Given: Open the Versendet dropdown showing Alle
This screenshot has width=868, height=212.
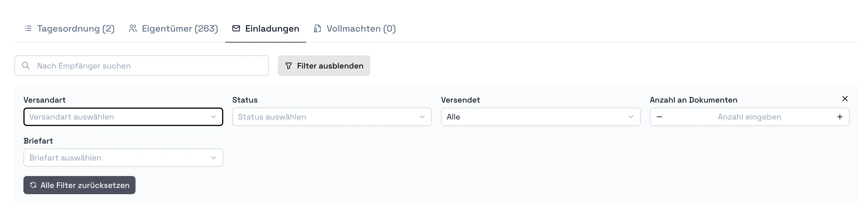Looking at the screenshot, I should pos(540,117).
